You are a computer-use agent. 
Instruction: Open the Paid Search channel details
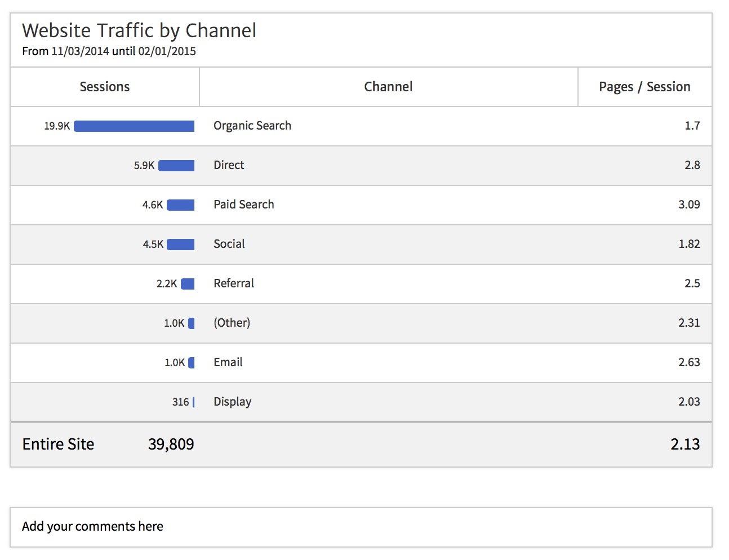pos(243,205)
